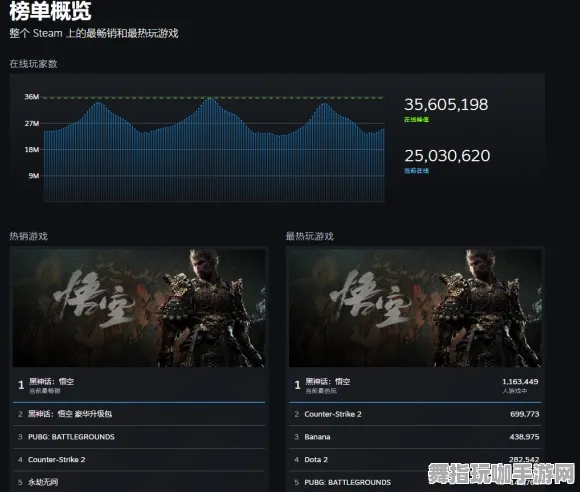The height and width of the screenshot is (492, 580).
Task: Open Counter-Strike 2 in most-played list
Action: (x=415, y=414)
